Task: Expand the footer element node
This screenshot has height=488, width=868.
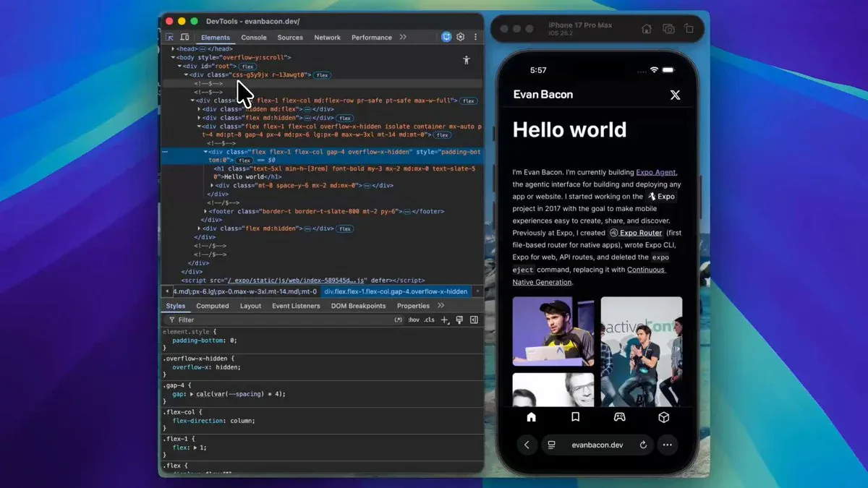Action: pos(205,212)
